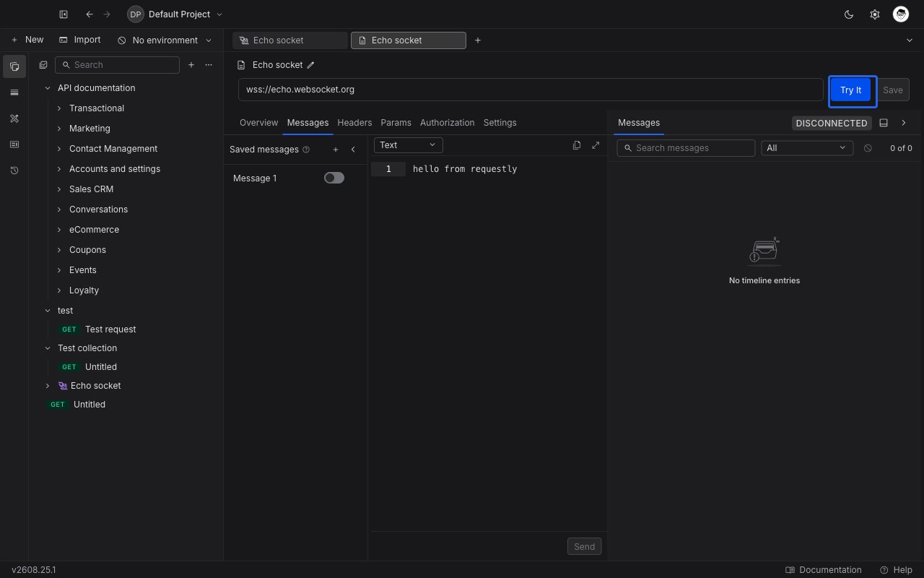Open the tab list chevron at far right
Viewport: 924px width, 578px height.
pyautogui.click(x=909, y=40)
